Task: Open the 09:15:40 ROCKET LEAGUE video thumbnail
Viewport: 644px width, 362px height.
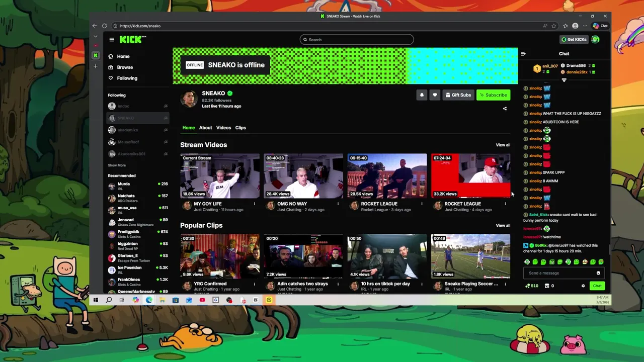Action: [x=387, y=176]
